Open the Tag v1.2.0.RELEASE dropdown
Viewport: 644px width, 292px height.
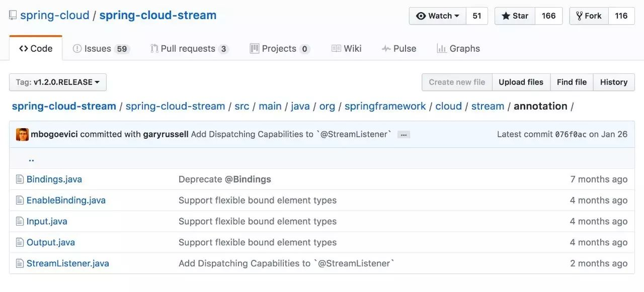coord(58,82)
